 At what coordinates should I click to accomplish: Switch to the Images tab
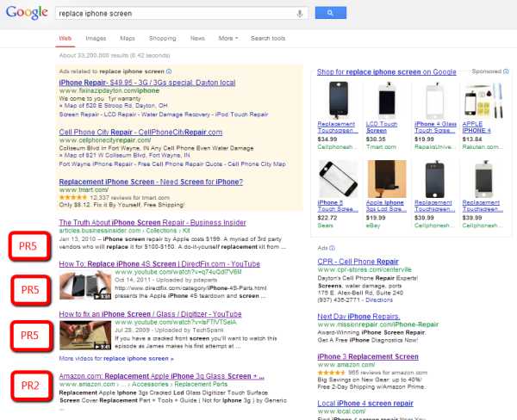96,38
